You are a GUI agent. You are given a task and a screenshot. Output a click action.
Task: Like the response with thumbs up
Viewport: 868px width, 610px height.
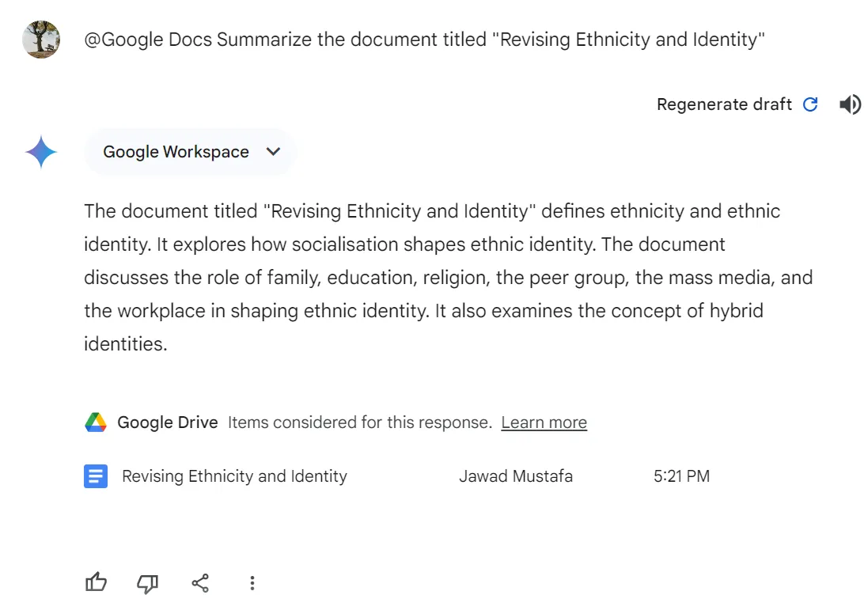coord(96,583)
